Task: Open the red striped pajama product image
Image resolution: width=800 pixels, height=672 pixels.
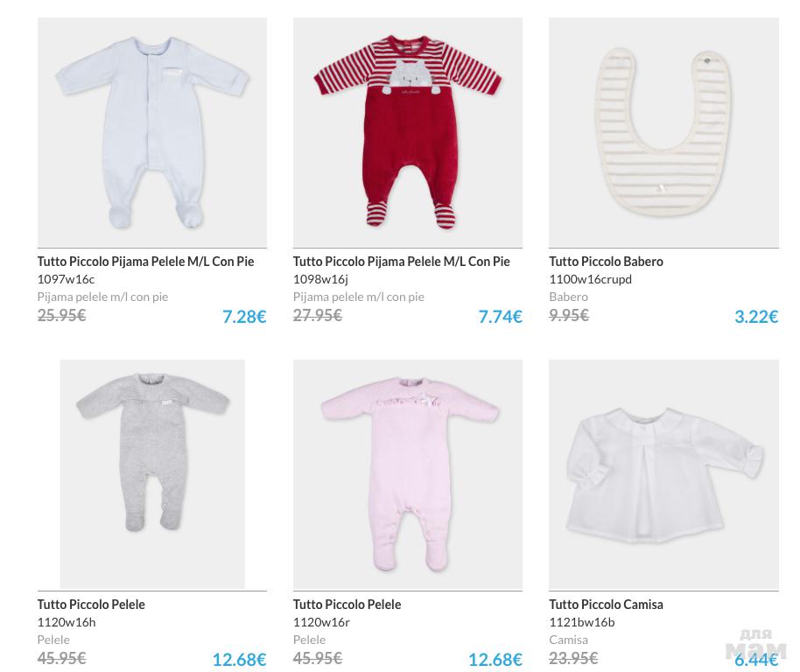Action: tap(407, 132)
